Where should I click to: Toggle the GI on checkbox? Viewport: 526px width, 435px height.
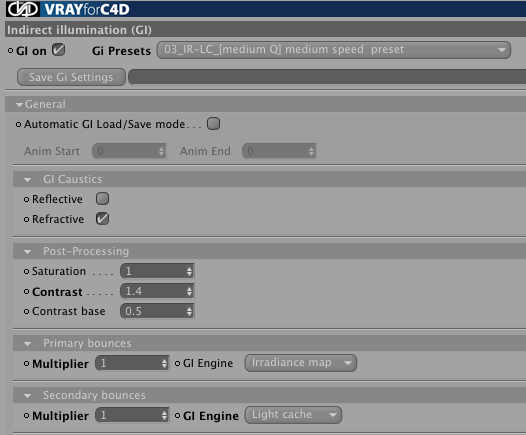(59, 50)
